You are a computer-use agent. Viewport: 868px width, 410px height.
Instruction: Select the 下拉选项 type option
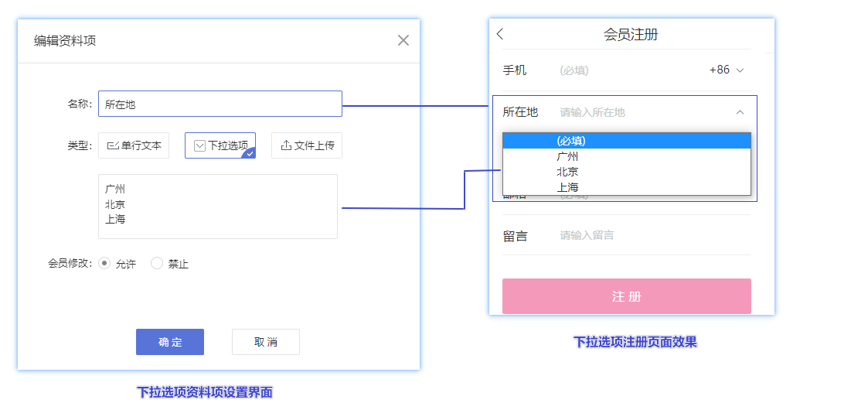(220, 145)
